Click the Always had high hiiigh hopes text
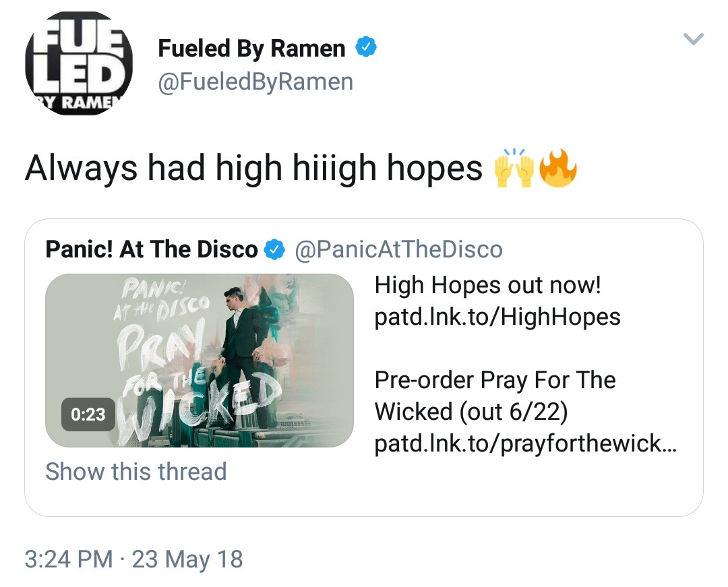The height and width of the screenshot is (587, 728). coord(253,168)
